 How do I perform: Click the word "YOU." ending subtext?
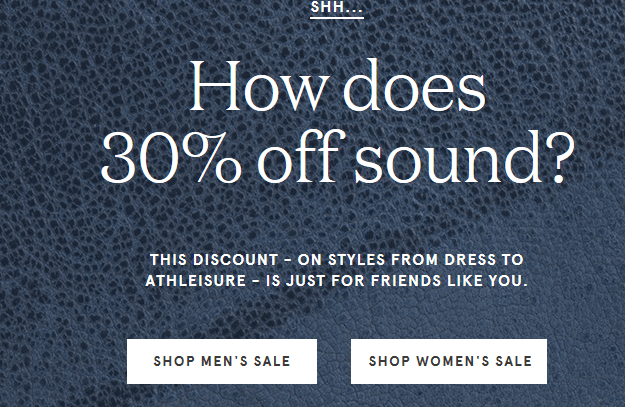[508, 281]
